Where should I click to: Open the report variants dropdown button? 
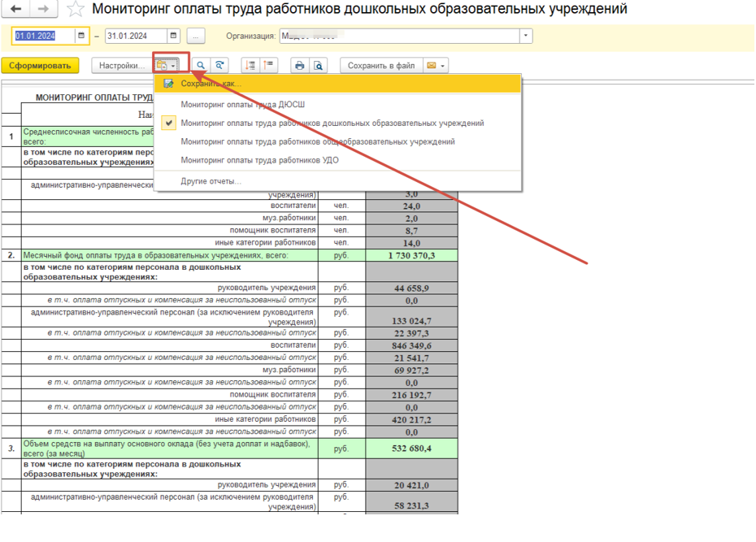click(x=166, y=66)
